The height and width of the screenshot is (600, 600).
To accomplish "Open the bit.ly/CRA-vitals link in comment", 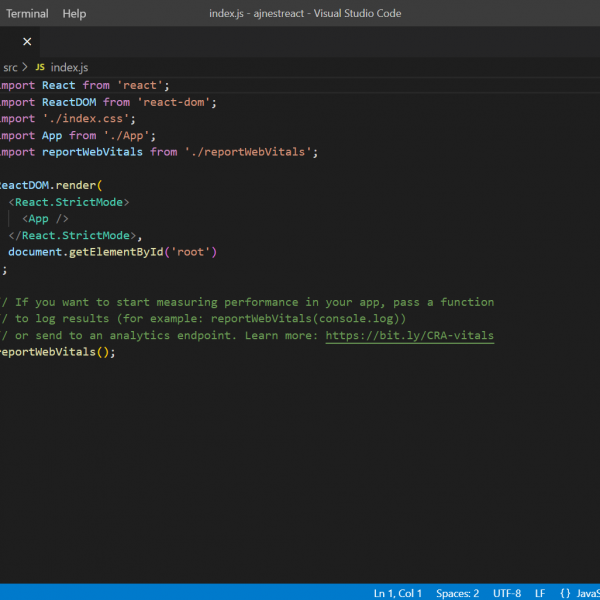I will coord(409,336).
